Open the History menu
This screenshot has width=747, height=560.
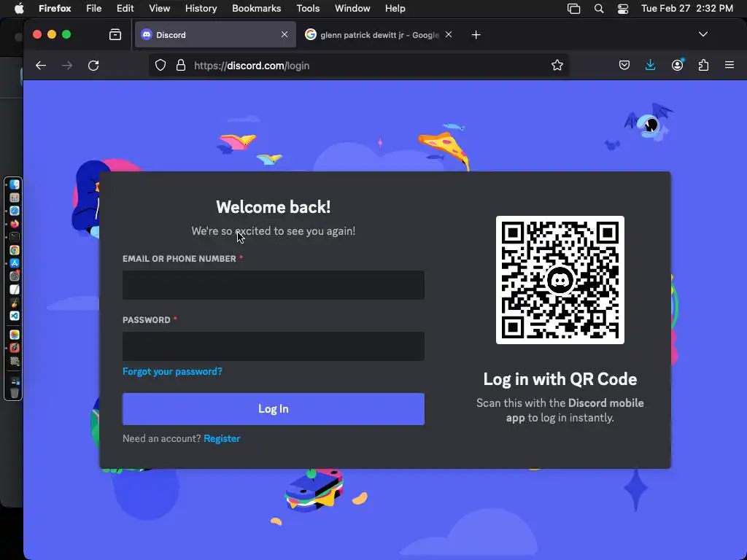201,9
